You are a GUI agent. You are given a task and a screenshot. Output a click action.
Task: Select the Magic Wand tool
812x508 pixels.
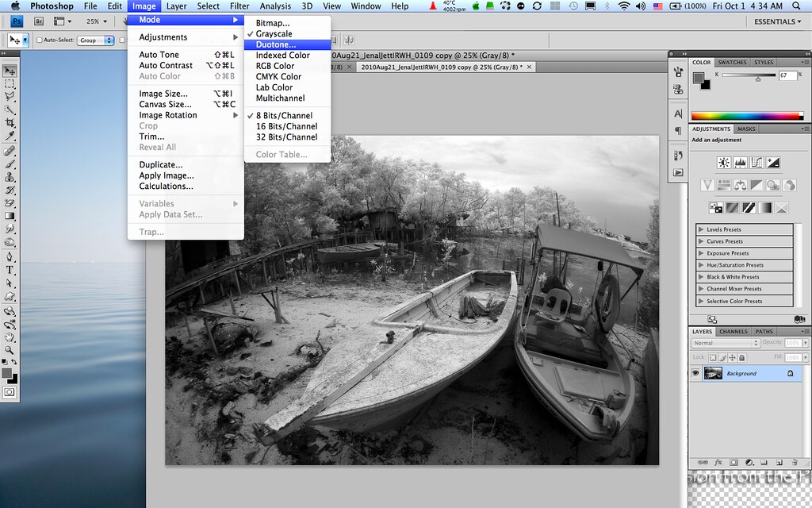[10, 110]
